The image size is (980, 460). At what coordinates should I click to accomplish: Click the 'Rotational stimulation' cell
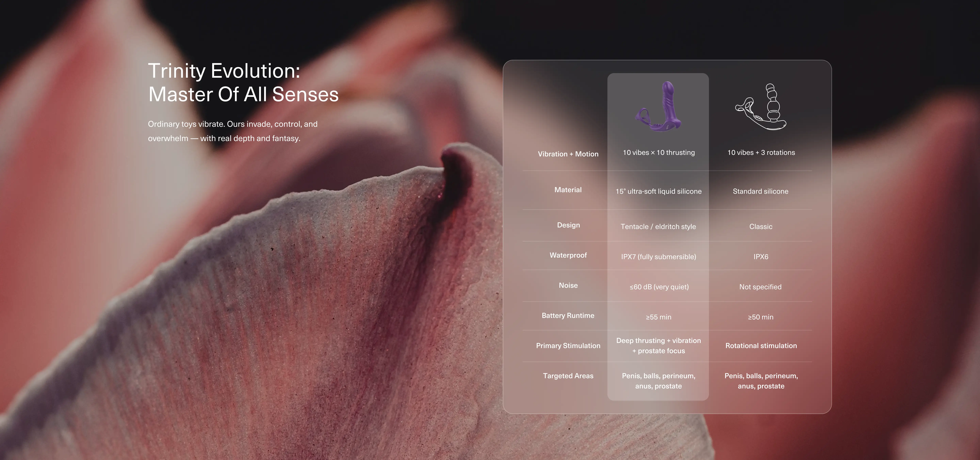pyautogui.click(x=761, y=345)
